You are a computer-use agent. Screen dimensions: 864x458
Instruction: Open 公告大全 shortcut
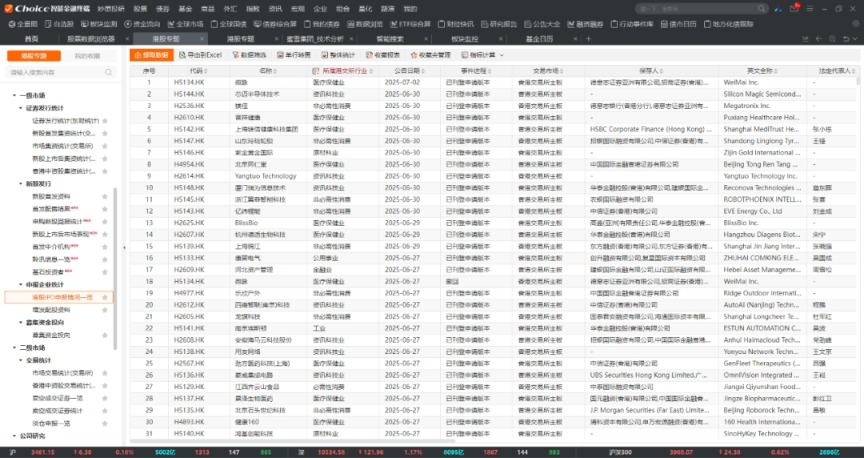[542, 24]
